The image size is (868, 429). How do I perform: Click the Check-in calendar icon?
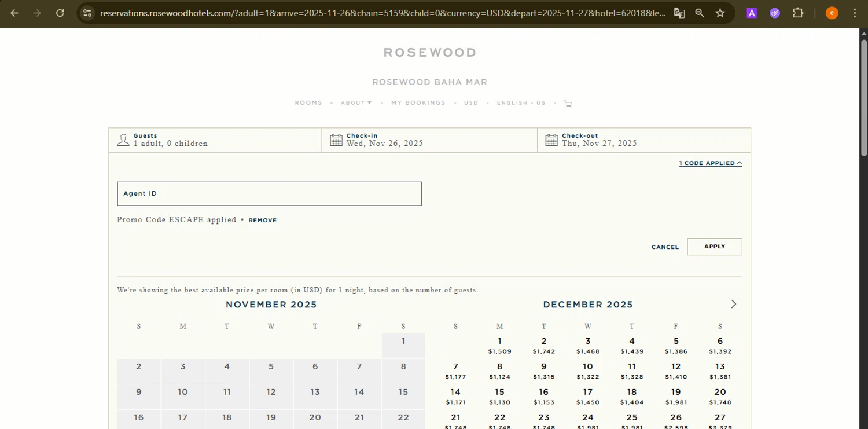336,140
